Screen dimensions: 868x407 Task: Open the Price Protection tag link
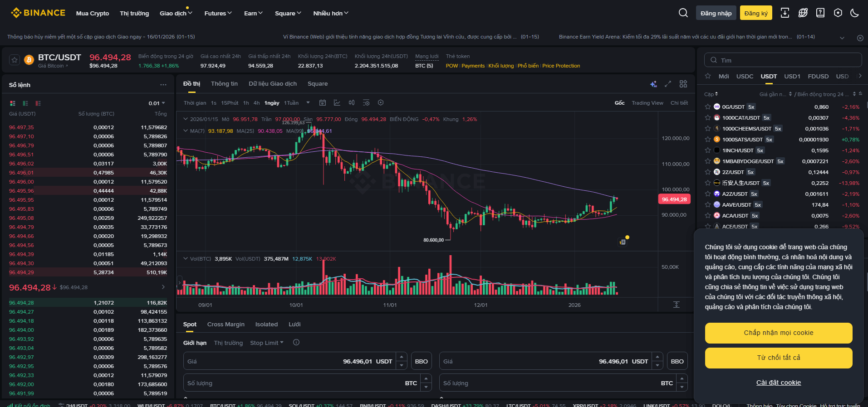coord(561,66)
